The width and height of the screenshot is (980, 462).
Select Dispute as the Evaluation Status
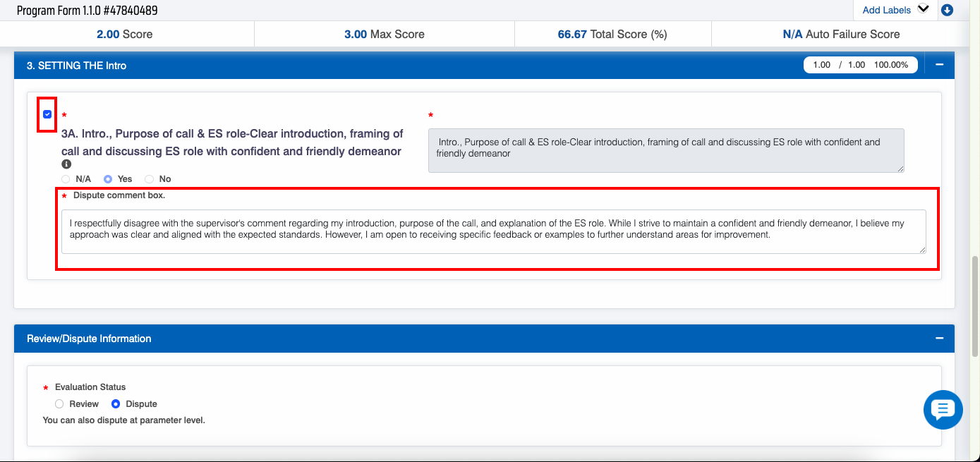click(x=116, y=404)
